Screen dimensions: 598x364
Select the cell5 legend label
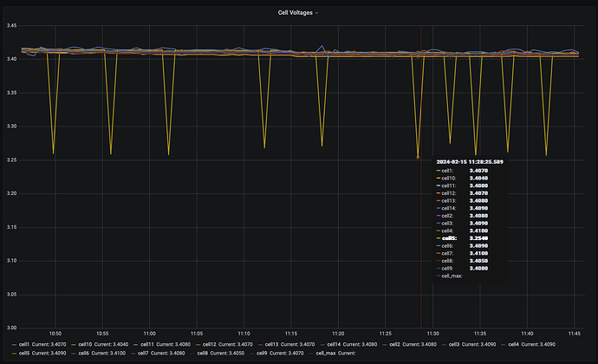coord(24,354)
